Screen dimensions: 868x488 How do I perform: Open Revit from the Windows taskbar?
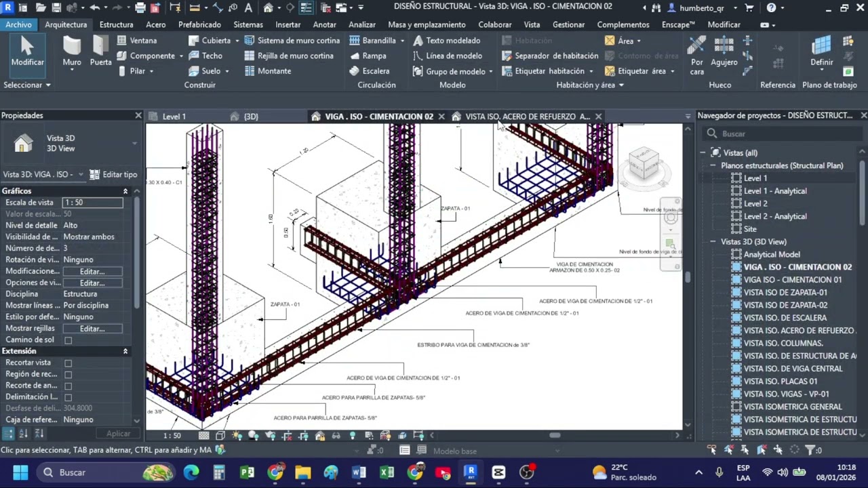point(470,472)
